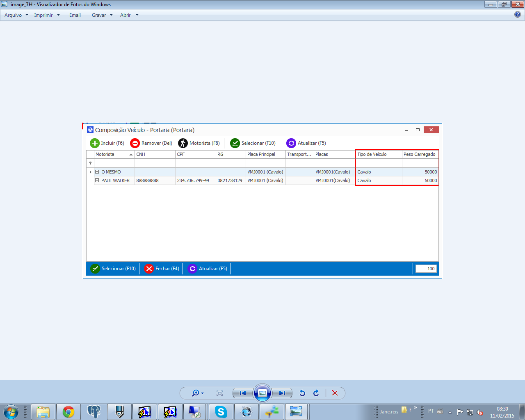Click the row indicator arrow for O MESMO
The height and width of the screenshot is (420, 525).
tap(90, 172)
